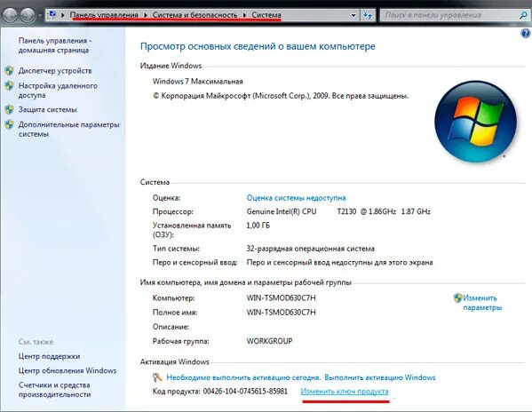Image resolution: width=532 pixels, height=412 pixels.
Task: Open 'Диспетчер устройств' link
Action: (55, 70)
